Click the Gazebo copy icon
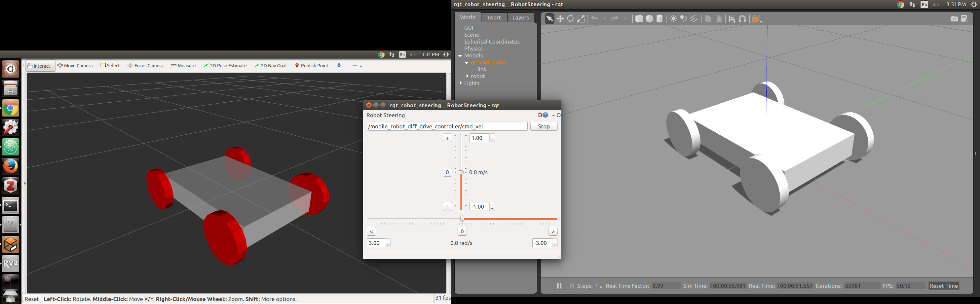 tap(708, 18)
